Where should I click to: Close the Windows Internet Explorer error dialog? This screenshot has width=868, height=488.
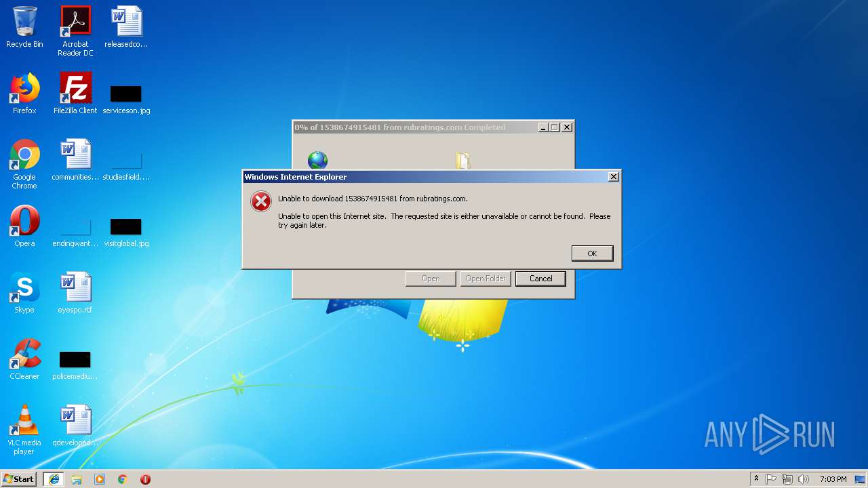613,177
